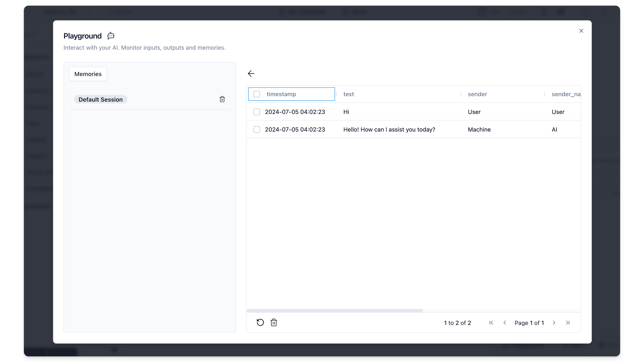Go to the next page arrow
644x362 pixels.
coord(554,323)
